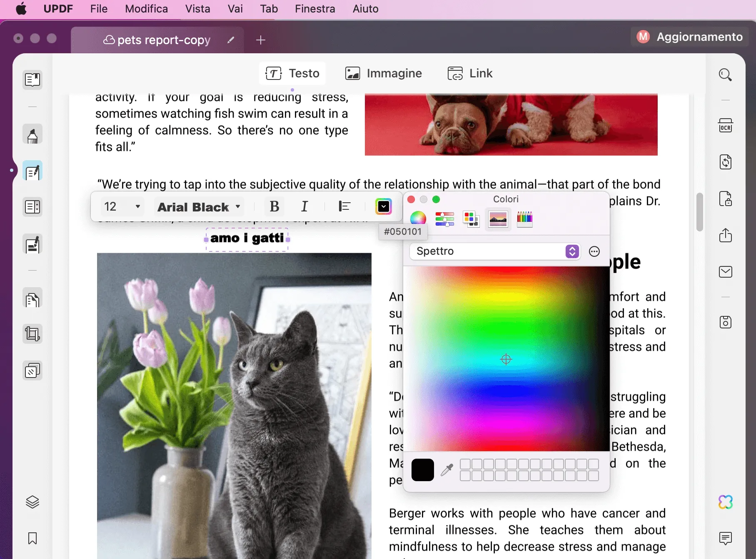Image resolution: width=756 pixels, height=559 pixels.
Task: Click the document vertical scrollbar
Action: pos(699,212)
